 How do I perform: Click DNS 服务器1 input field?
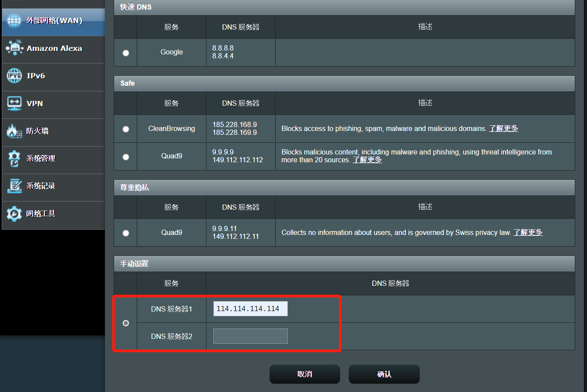(x=250, y=308)
